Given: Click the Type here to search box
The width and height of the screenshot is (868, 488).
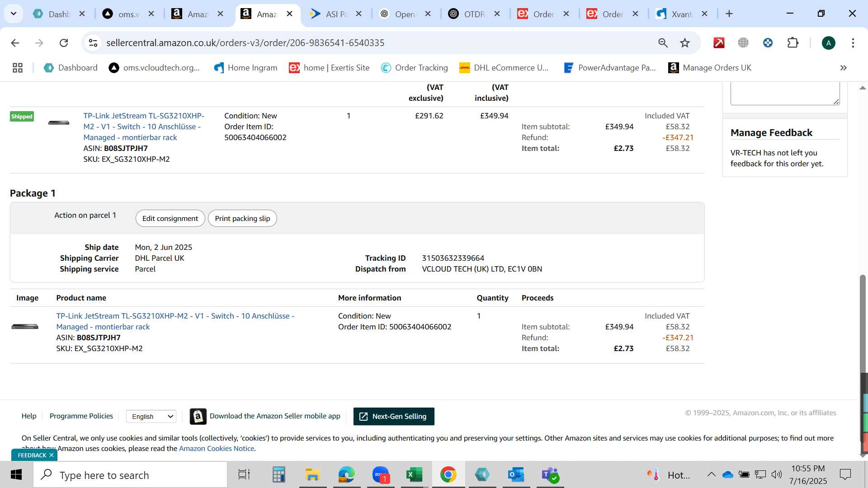Looking at the screenshot, I should point(130,475).
